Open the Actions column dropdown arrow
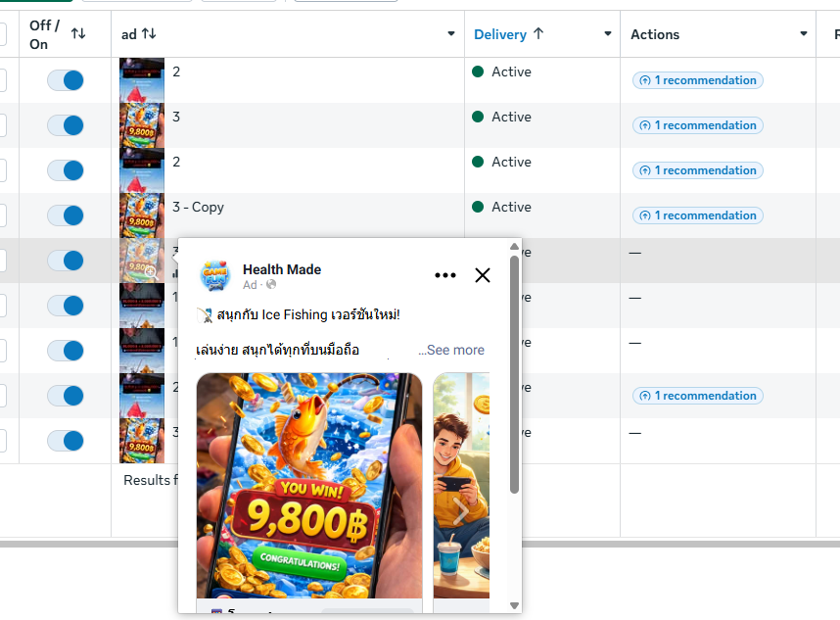The height and width of the screenshot is (620, 840). (804, 33)
